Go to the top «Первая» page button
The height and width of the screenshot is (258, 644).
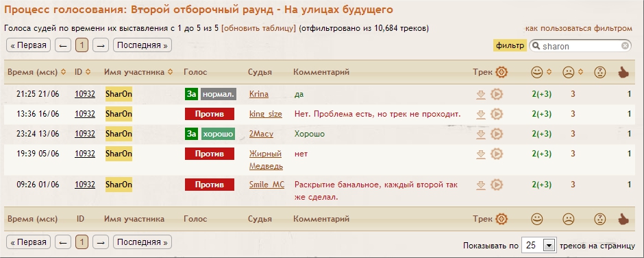click(x=28, y=45)
